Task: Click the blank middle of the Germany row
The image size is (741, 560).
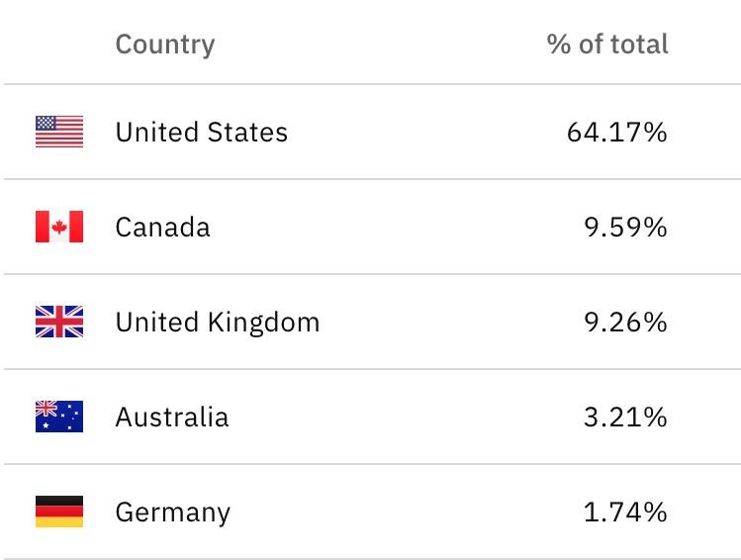Action: click(x=407, y=512)
